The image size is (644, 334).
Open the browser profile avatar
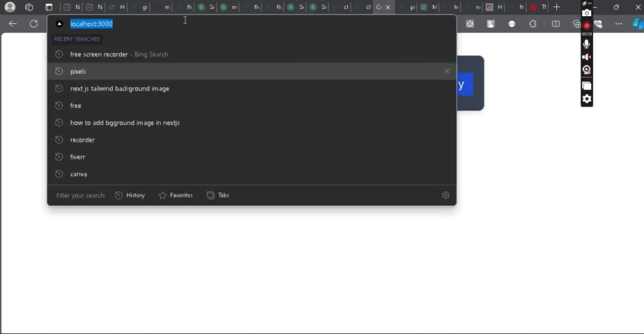pos(10,7)
